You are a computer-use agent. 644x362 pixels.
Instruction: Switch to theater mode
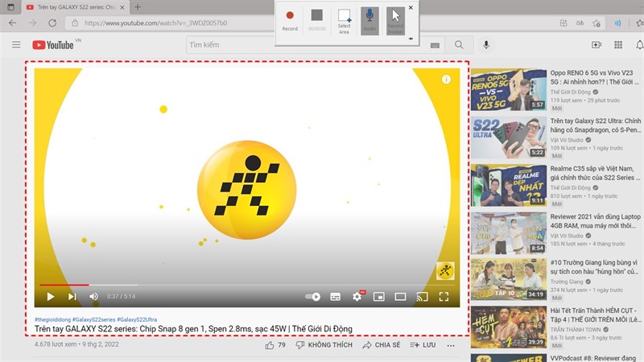tap(400, 296)
